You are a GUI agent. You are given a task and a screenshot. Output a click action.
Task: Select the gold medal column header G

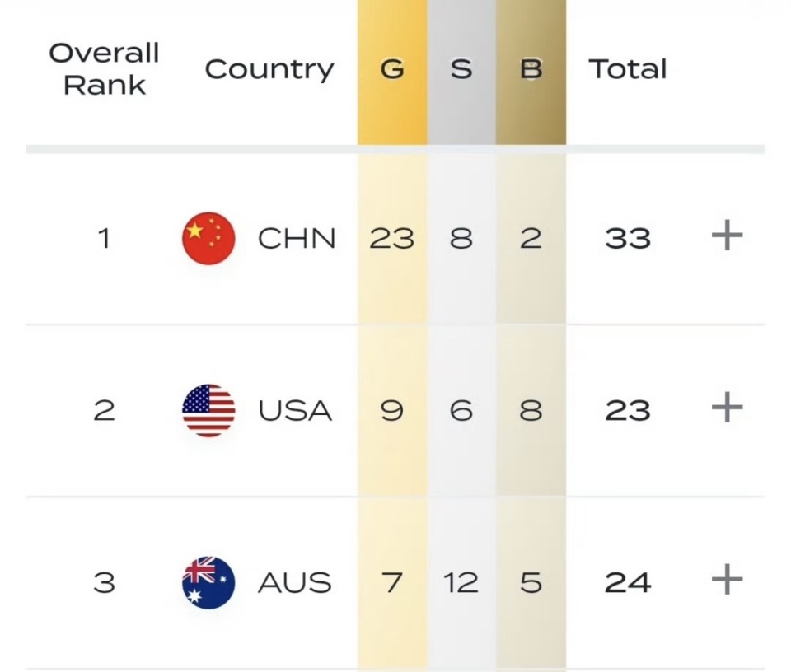pos(392,69)
